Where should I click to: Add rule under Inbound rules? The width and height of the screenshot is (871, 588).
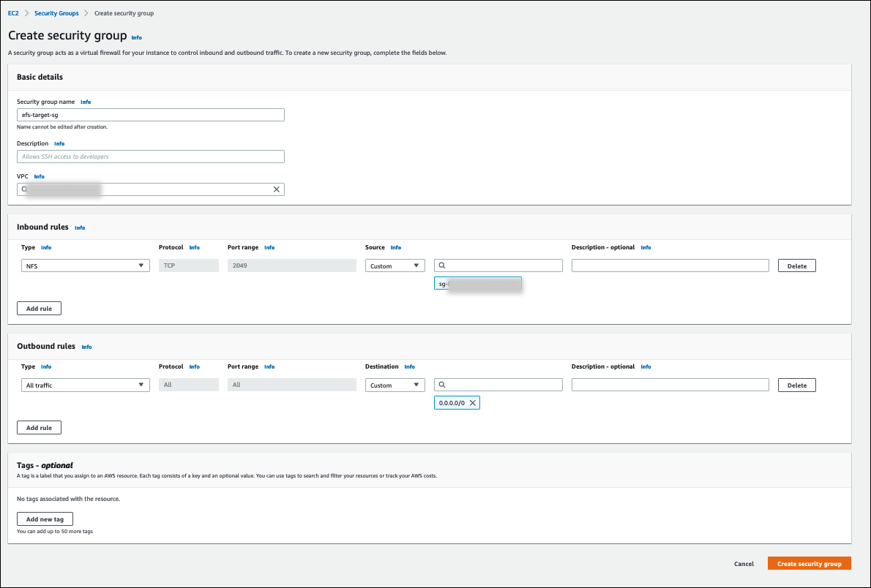point(39,309)
